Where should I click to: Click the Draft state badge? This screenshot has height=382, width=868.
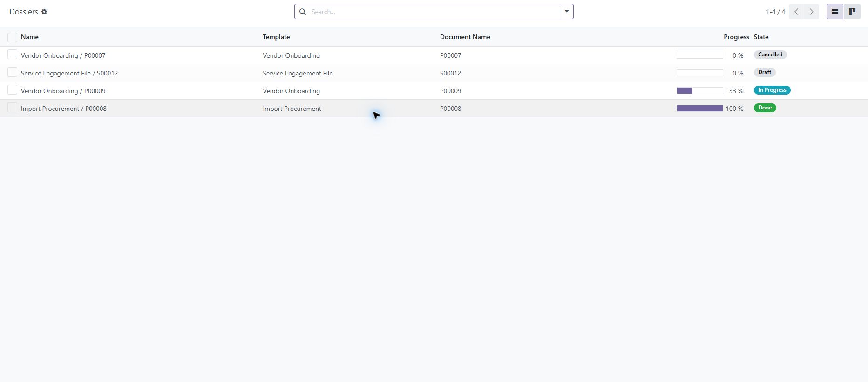pos(765,72)
